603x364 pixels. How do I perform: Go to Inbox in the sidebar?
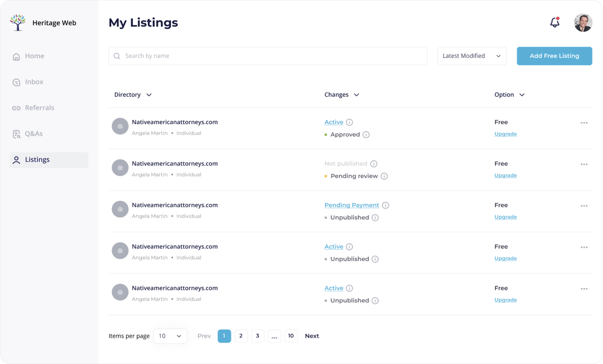(x=34, y=82)
